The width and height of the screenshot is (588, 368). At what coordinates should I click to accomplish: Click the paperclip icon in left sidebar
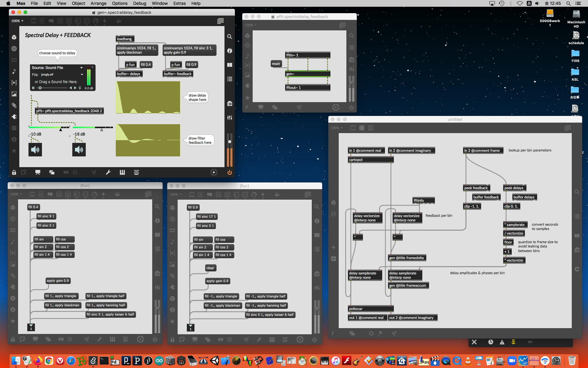tap(14, 105)
